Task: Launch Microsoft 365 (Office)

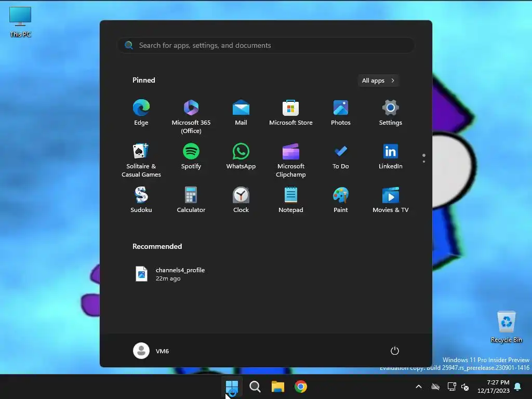Action: tap(191, 117)
